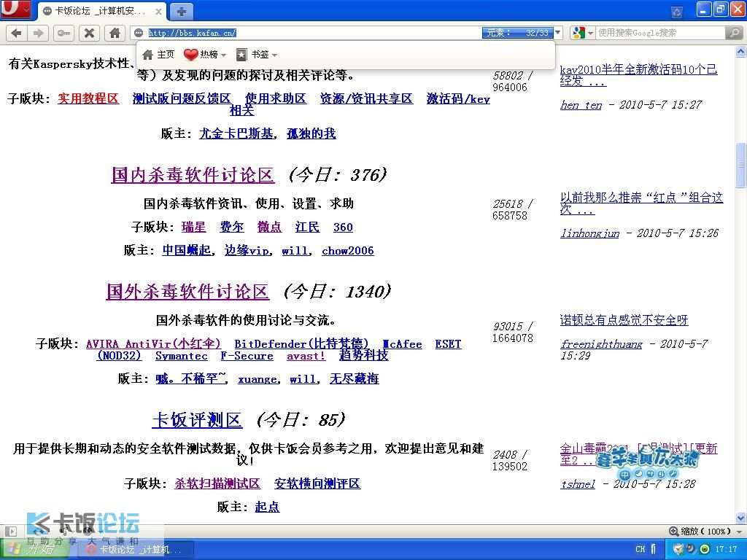Open post kav2010半年全新激活码

[638, 75]
